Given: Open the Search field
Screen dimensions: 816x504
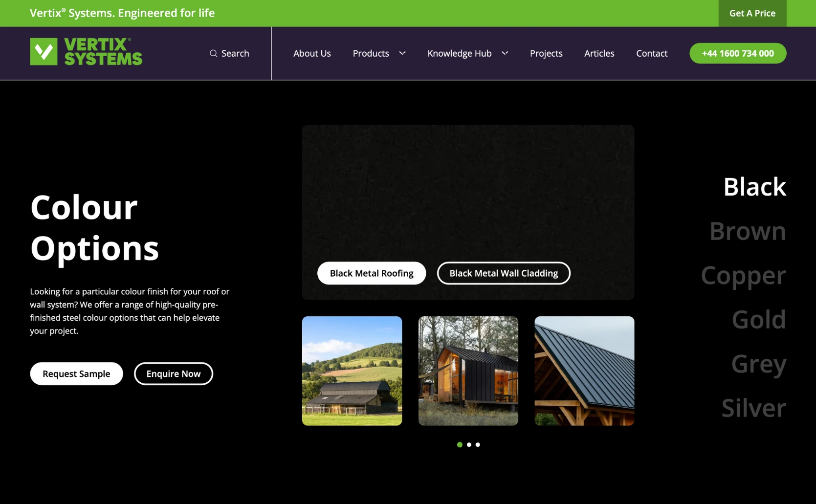Looking at the screenshot, I should click(x=229, y=53).
